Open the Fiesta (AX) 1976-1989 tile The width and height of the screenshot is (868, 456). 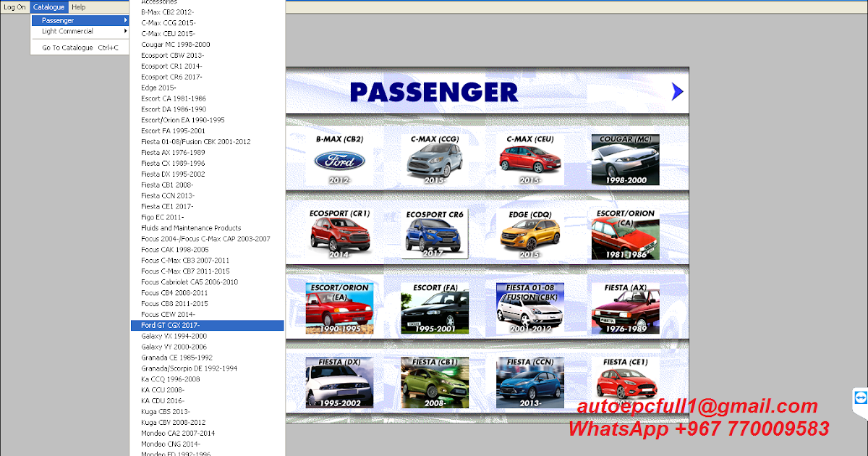(626, 308)
